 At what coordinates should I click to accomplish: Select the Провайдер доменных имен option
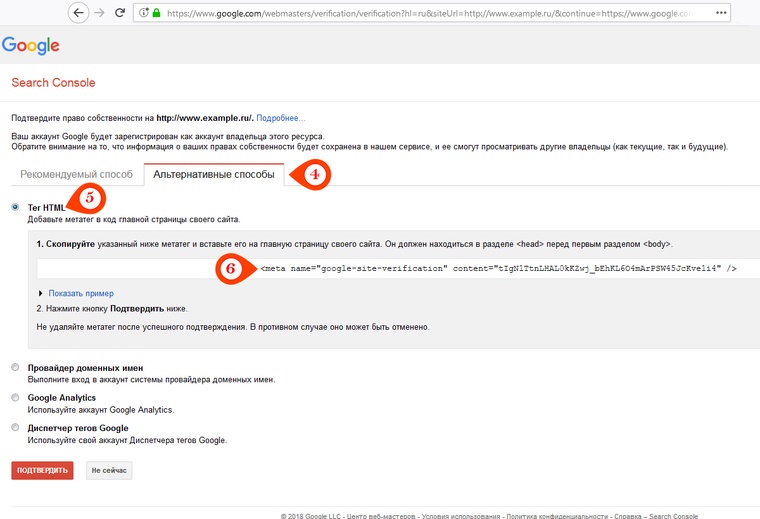[x=15, y=368]
